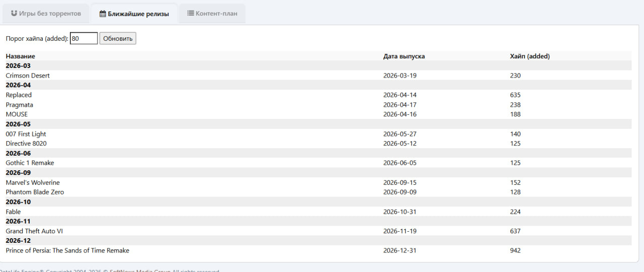This screenshot has width=644, height=272.
Task: Select the "Replaced" game entry
Action: pos(19,95)
